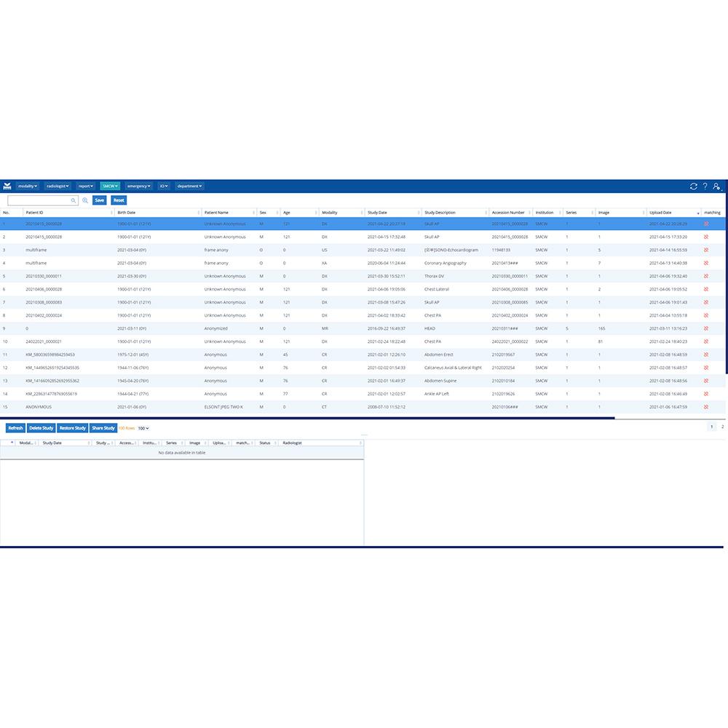Expand the radiologist filter dropdown
This screenshot has height=728, width=728.
58,186
